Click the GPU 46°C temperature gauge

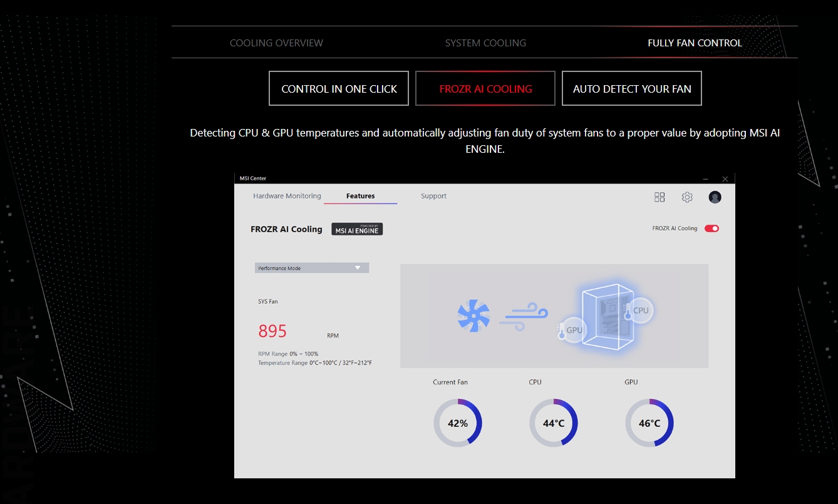649,423
